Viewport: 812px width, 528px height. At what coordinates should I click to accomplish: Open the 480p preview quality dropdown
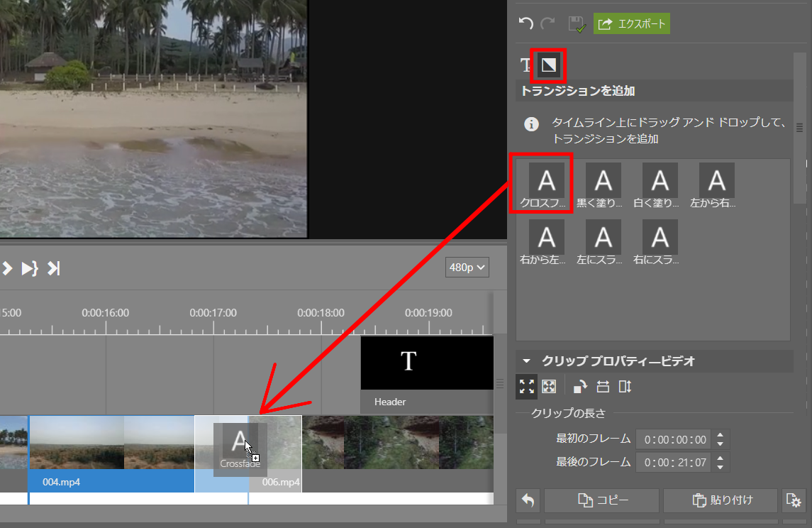467,268
